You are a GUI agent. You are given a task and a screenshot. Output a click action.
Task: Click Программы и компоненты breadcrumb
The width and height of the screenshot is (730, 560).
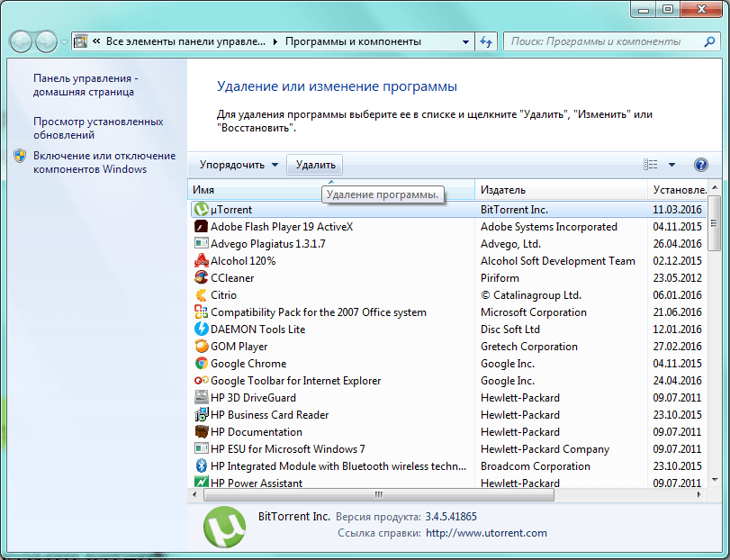coord(353,41)
